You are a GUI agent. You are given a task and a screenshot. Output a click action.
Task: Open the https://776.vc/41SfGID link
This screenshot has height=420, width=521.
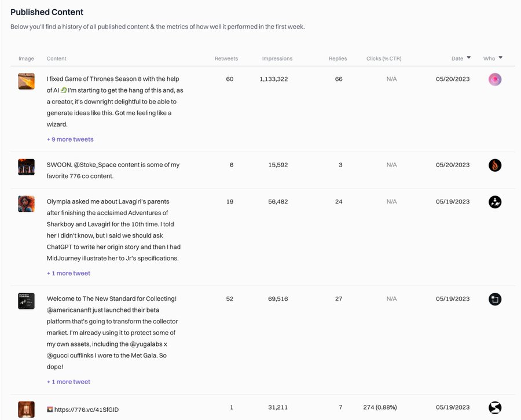coord(86,410)
